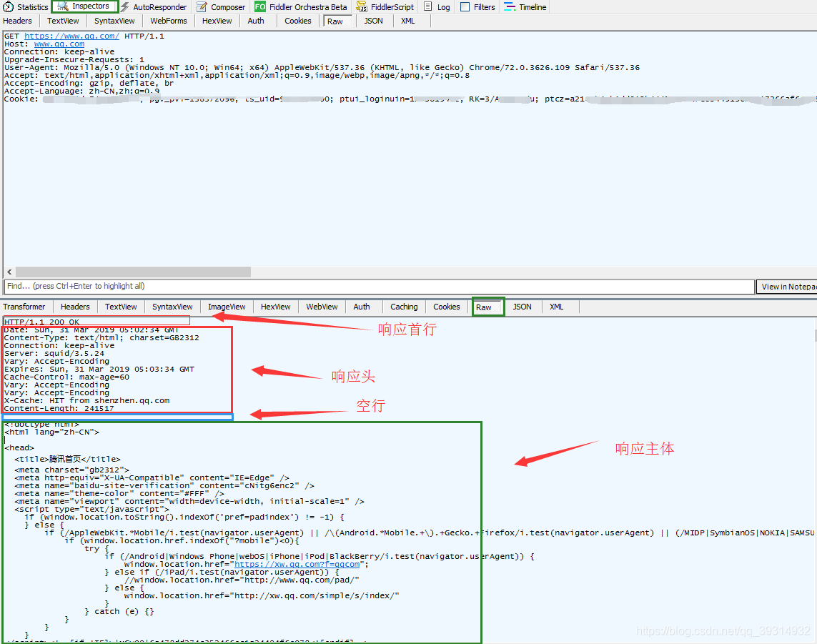Viewport: 817px width, 644px height.
Task: Open the Timeline tab
Action: (x=533, y=7)
